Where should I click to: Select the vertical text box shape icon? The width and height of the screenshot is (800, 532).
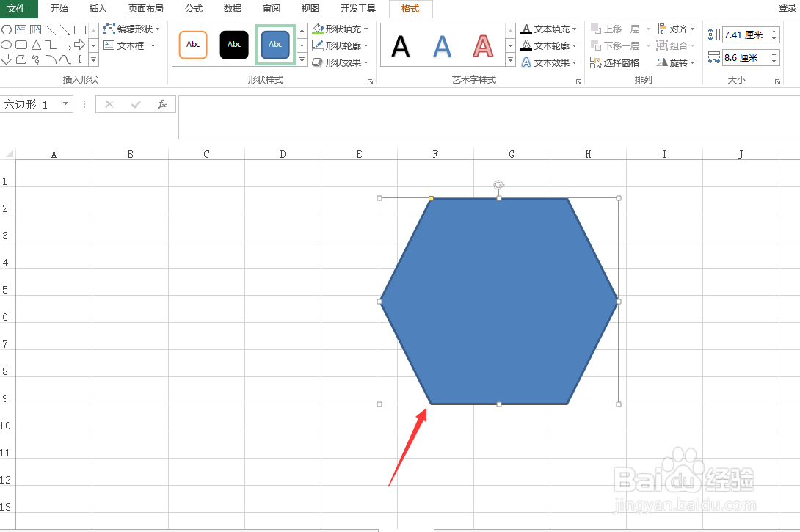[36, 29]
